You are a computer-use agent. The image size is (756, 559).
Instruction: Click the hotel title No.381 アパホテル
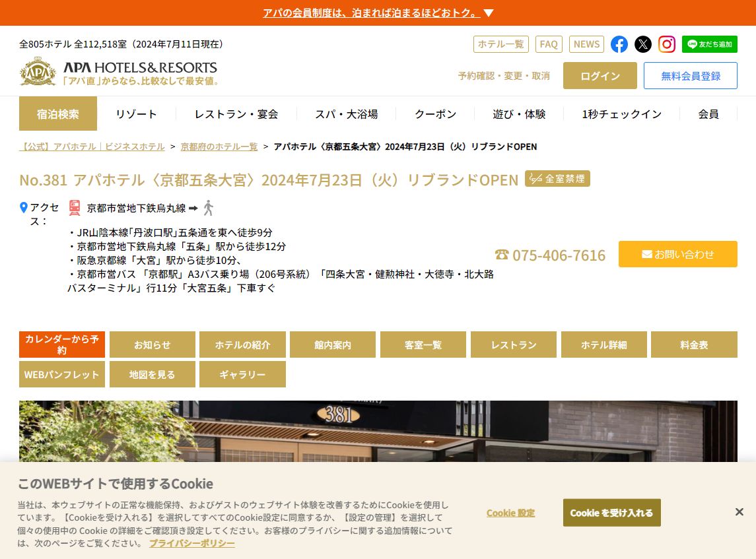coord(269,180)
